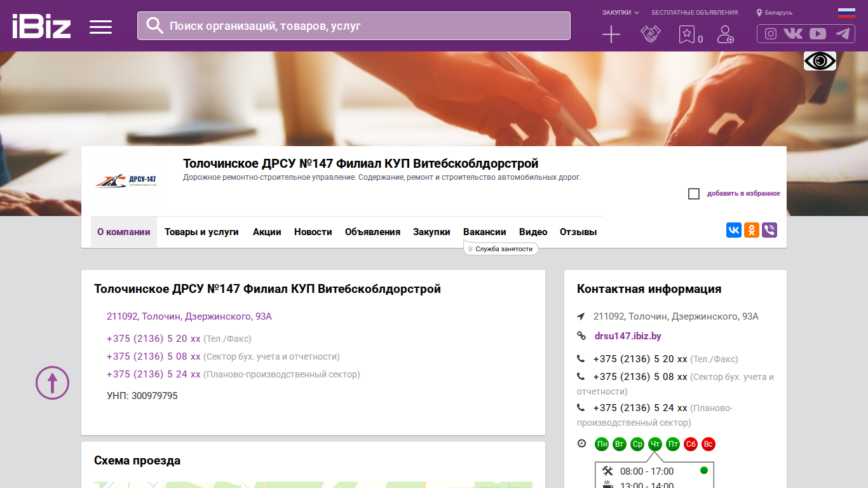The height and width of the screenshot is (488, 868).
Task: Reveal 5 08 xx phone in contact panel
Action: coord(641,377)
